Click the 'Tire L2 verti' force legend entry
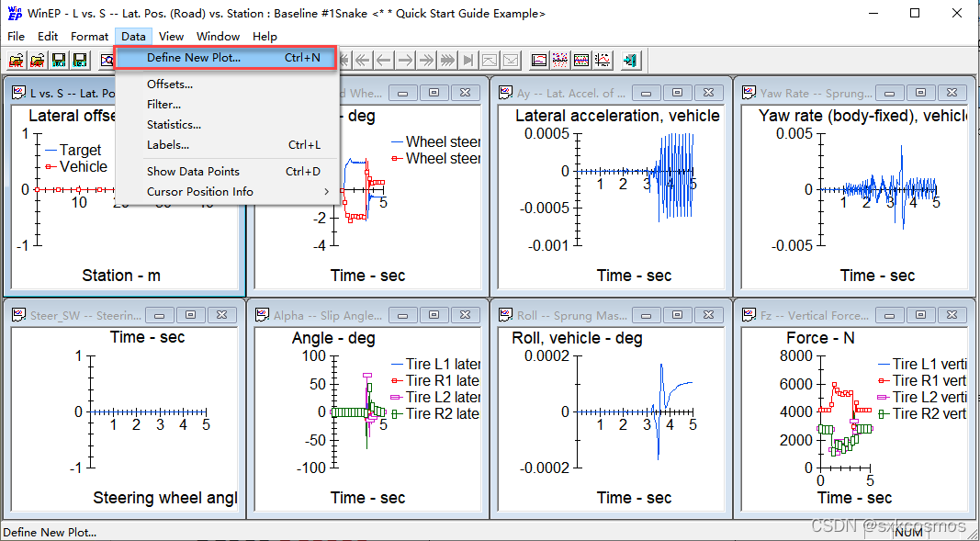Screen dimensions: 980x541 pos(922,397)
